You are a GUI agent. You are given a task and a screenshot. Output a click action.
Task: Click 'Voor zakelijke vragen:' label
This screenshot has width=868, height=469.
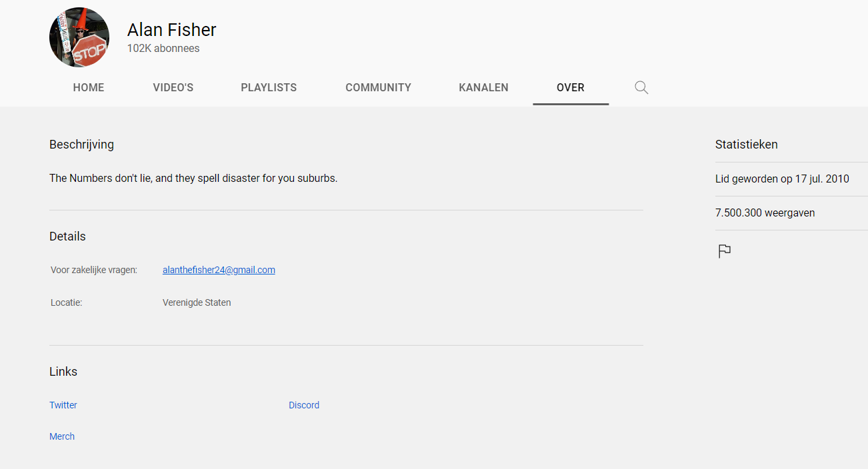[94, 270]
